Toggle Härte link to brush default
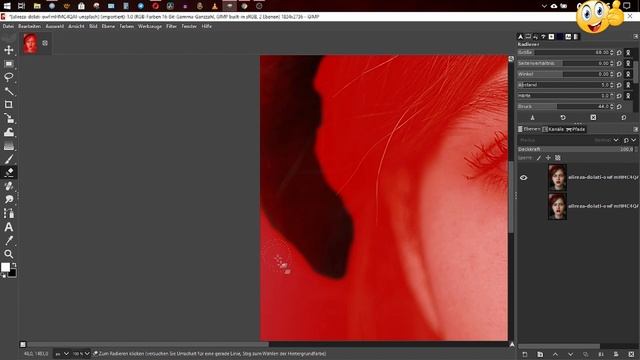 tap(628, 96)
